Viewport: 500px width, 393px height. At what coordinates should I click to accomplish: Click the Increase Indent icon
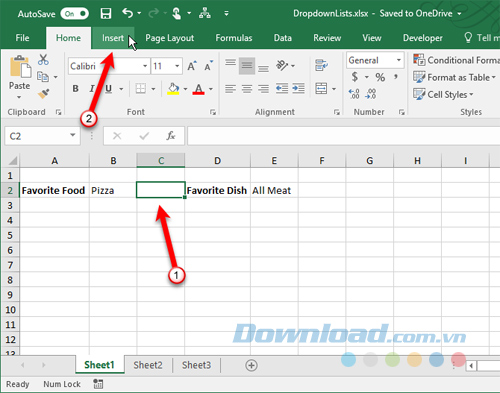point(298,89)
